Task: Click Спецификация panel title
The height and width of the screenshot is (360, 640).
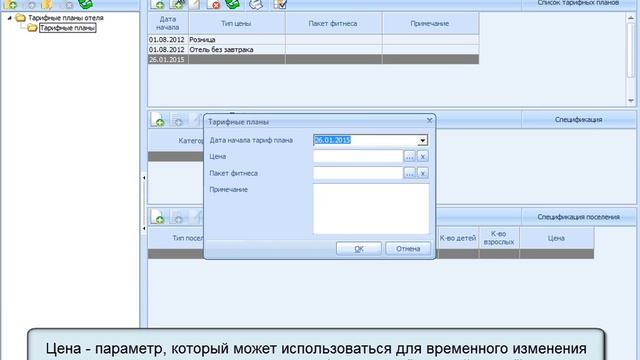Action: pyautogui.click(x=578, y=120)
